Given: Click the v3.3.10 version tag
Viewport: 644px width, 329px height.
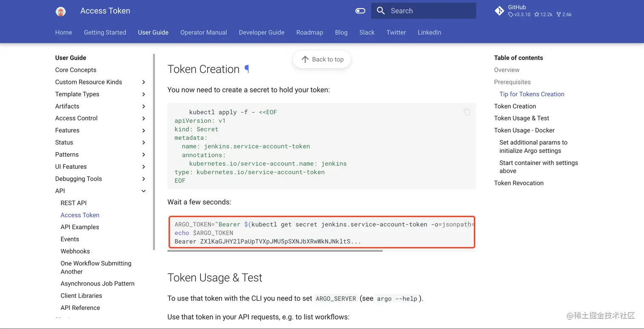Looking at the screenshot, I should 519,14.
